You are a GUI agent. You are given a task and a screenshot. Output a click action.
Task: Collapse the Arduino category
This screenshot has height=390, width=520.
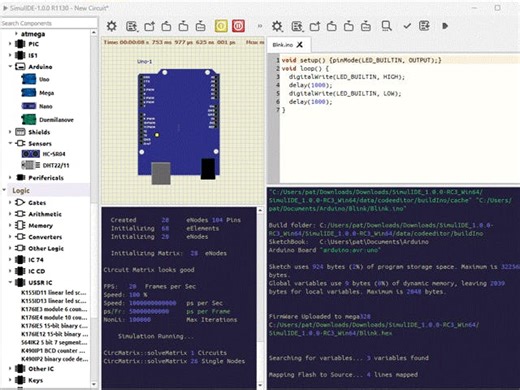[x=10, y=66]
